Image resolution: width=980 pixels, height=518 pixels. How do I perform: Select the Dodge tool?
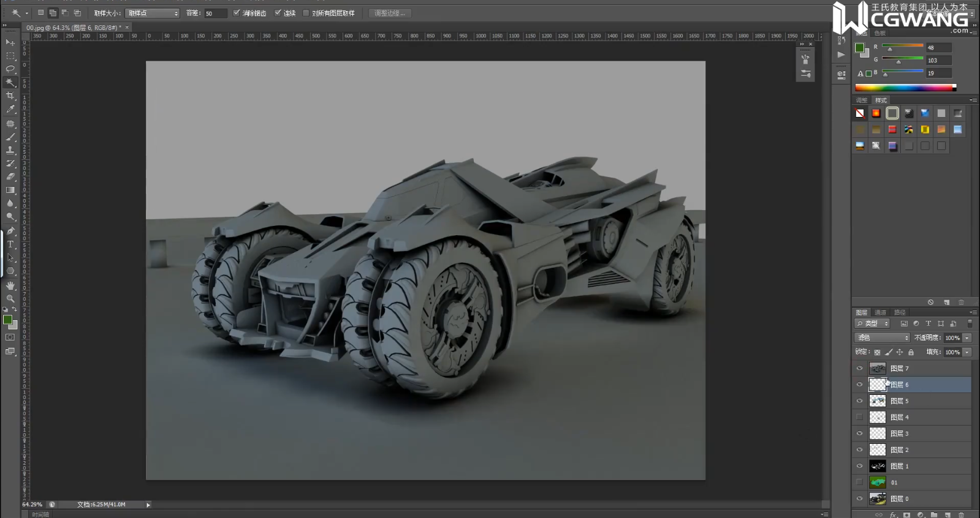pyautogui.click(x=10, y=217)
